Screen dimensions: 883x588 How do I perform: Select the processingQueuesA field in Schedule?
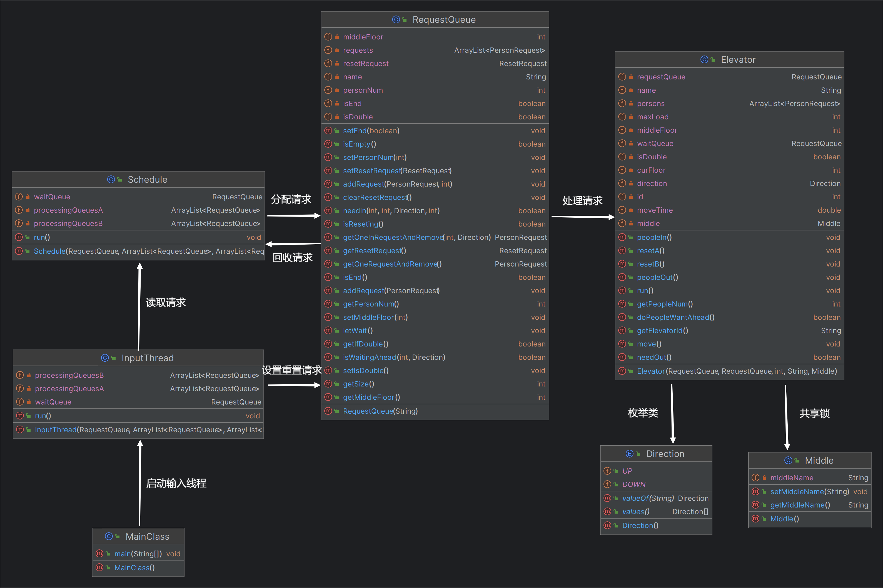coord(138,210)
